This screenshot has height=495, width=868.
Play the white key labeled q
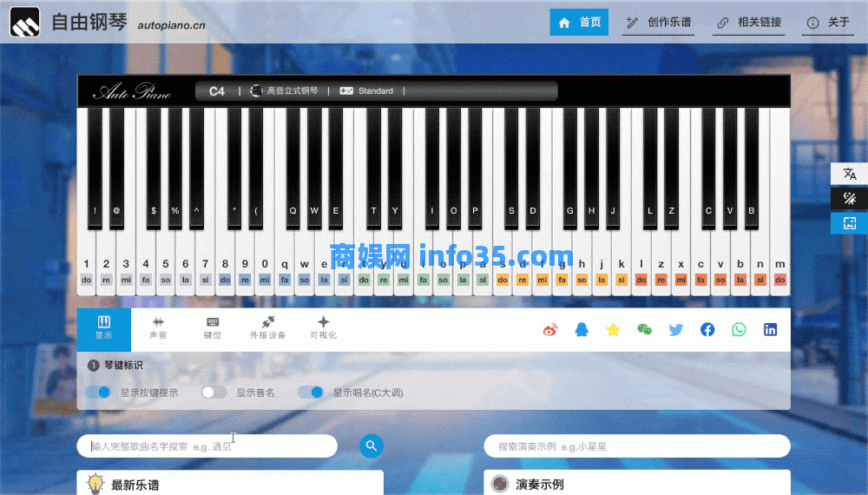pyautogui.click(x=285, y=263)
